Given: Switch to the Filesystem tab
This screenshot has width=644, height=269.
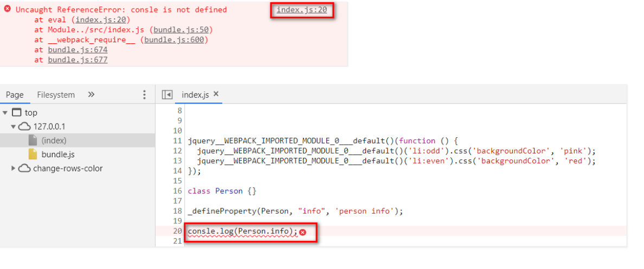Looking at the screenshot, I should [x=56, y=95].
